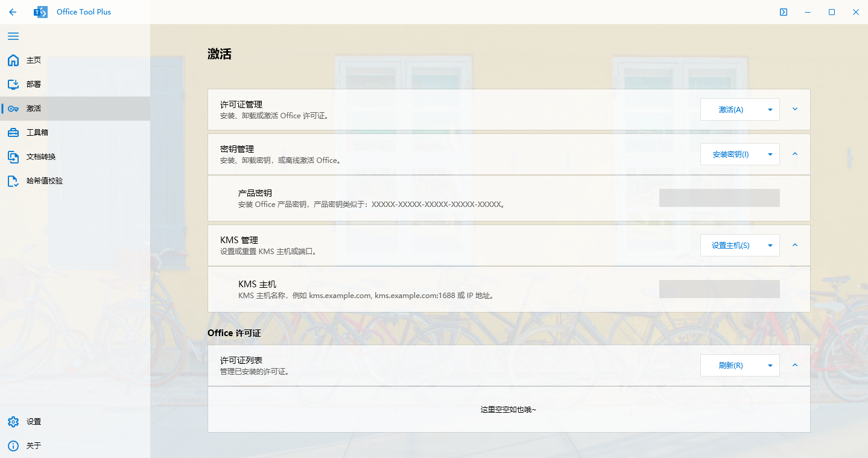Open the 工具箱 section
The image size is (868, 458).
coord(75,133)
